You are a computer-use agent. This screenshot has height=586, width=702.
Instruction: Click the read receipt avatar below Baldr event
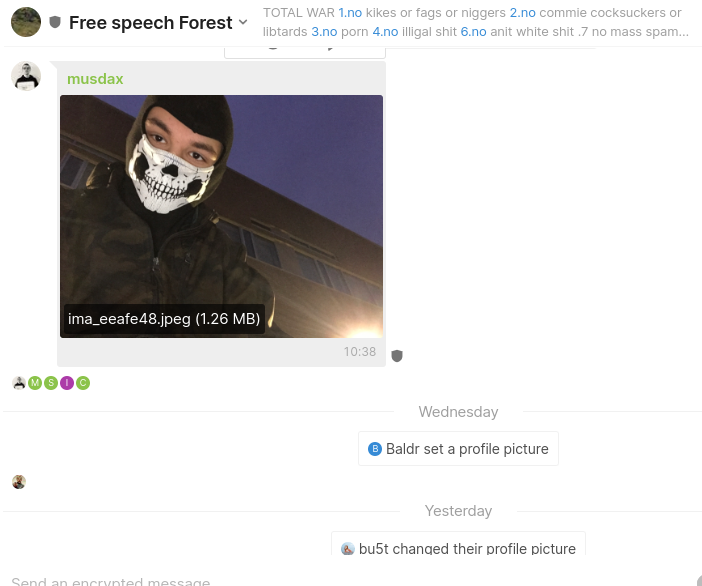(x=19, y=482)
